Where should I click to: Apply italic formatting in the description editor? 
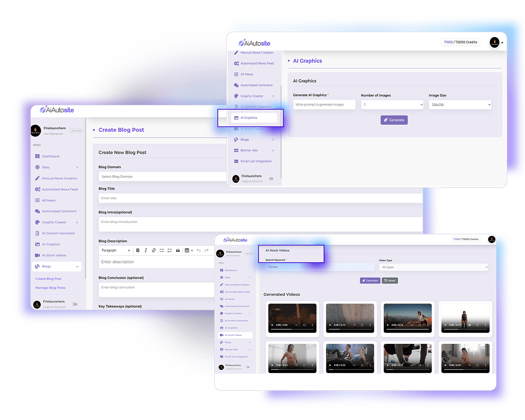click(x=146, y=251)
